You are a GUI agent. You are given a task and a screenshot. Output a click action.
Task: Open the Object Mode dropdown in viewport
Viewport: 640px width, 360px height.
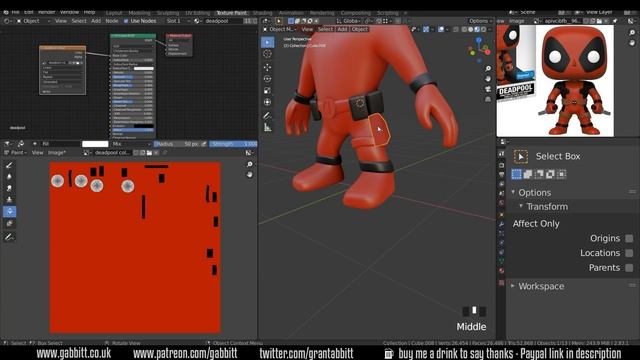click(280, 29)
